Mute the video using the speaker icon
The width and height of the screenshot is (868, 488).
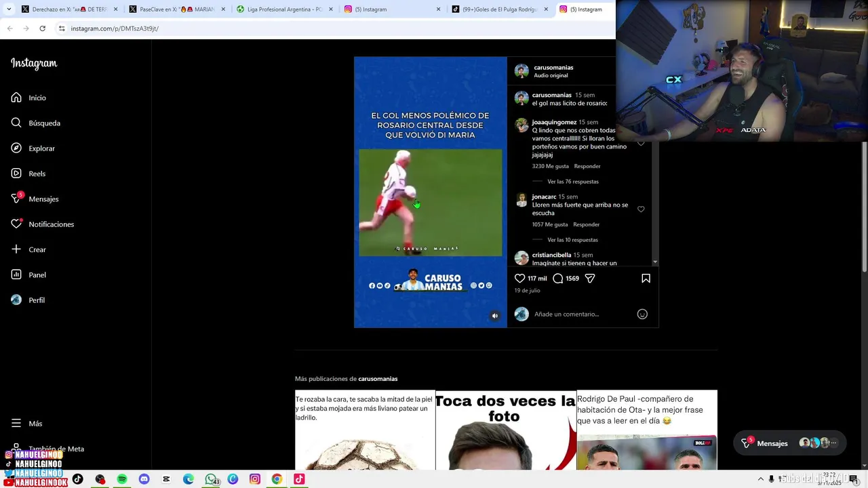click(x=495, y=316)
